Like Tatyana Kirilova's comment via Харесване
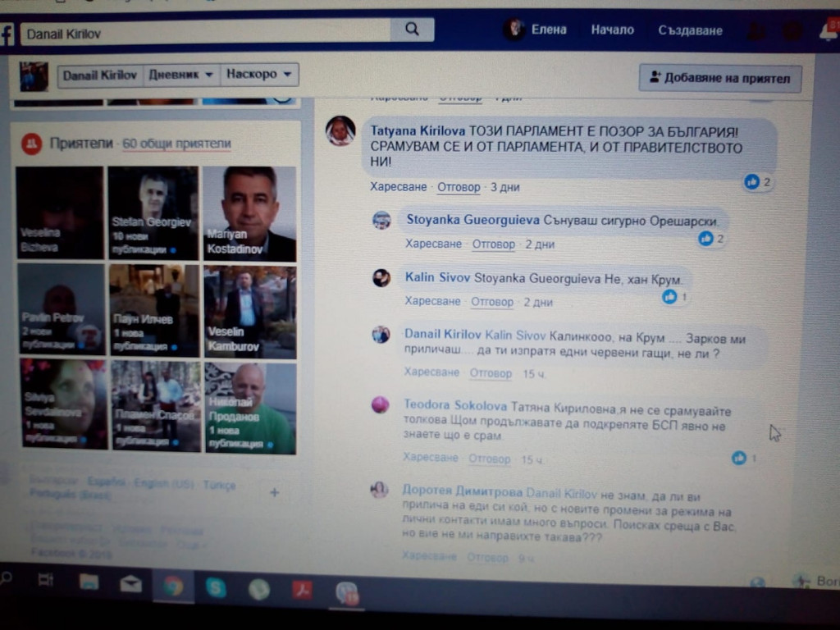The height and width of the screenshot is (630, 840). 398,187
